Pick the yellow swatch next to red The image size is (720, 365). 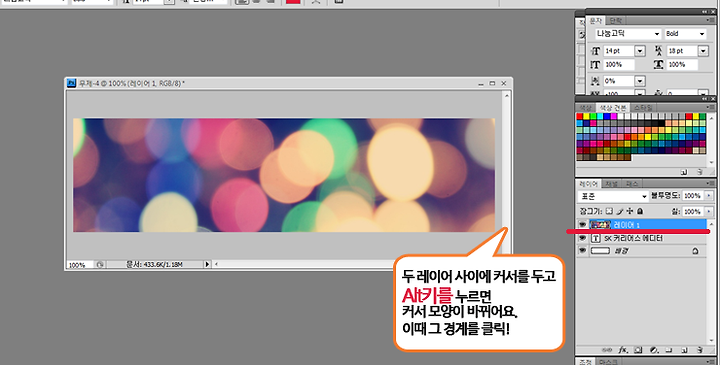pyautogui.click(x=586, y=116)
